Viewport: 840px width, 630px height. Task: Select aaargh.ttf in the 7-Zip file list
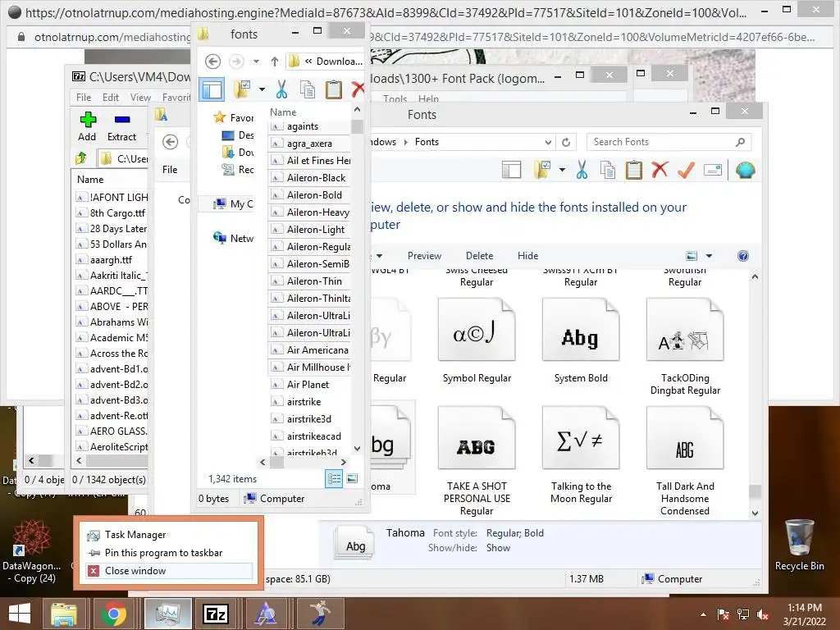point(111,260)
